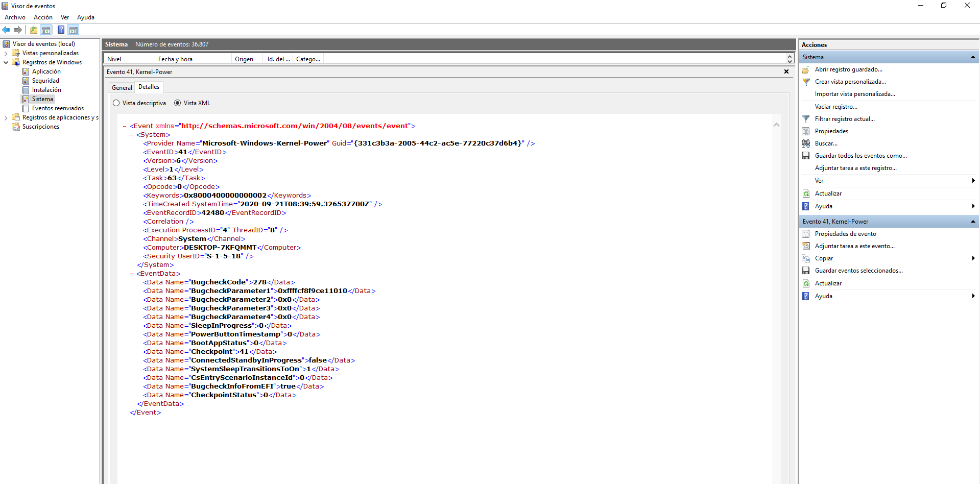Open the Ver submenu arrow
Image resolution: width=980 pixels, height=484 pixels.
[973, 181]
